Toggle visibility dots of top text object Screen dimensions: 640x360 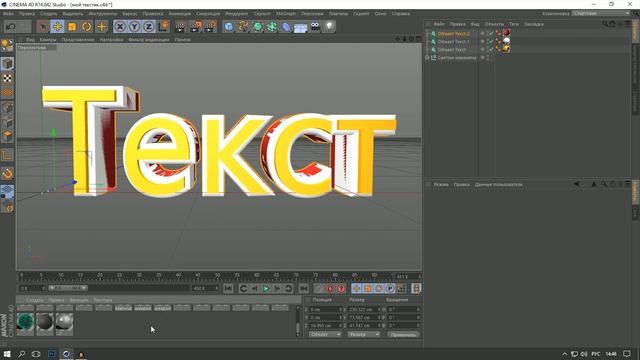point(487,33)
